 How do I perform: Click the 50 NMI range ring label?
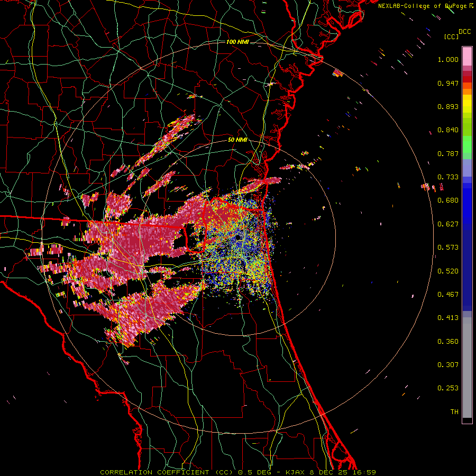pyautogui.click(x=237, y=140)
